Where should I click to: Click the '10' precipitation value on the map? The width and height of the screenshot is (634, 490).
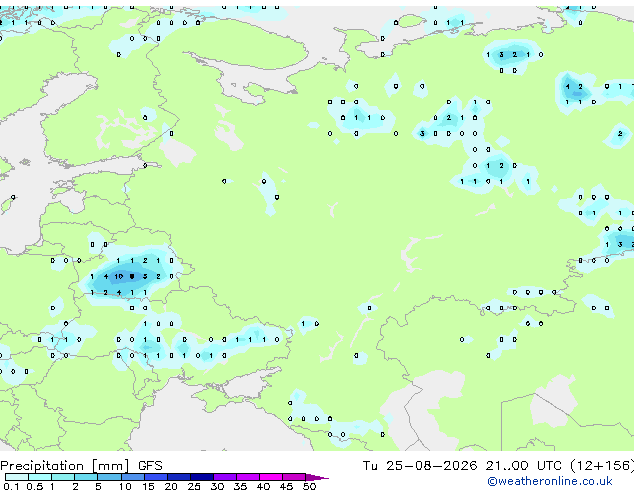pyautogui.click(x=119, y=277)
